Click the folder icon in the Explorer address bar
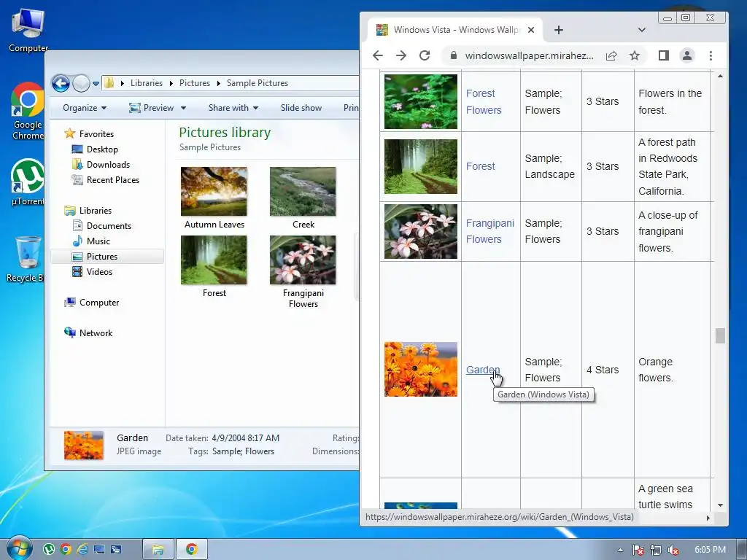Viewport: 747px width, 560px height. 109,83
